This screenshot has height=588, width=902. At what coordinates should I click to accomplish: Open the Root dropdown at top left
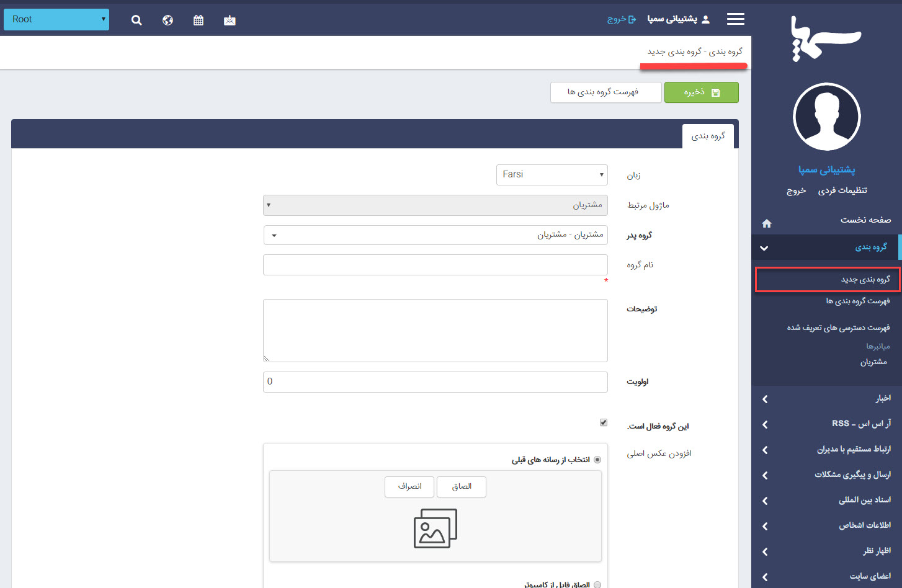[x=56, y=19]
